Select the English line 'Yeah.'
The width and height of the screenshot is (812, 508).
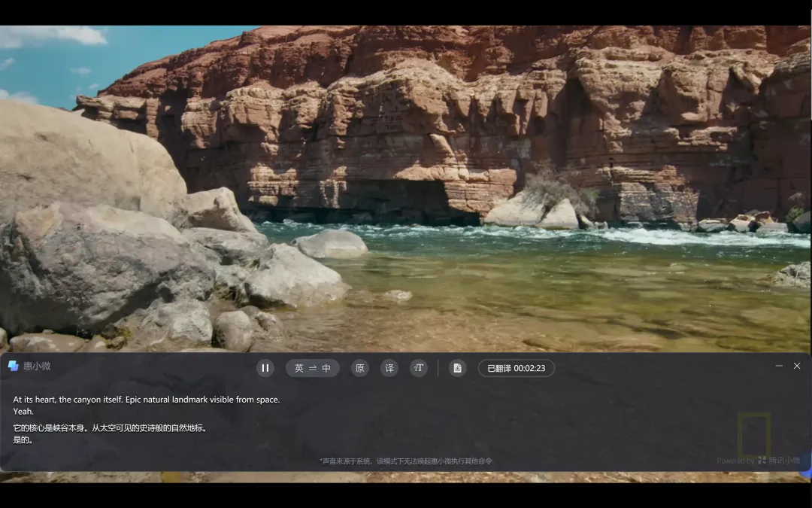(23, 412)
